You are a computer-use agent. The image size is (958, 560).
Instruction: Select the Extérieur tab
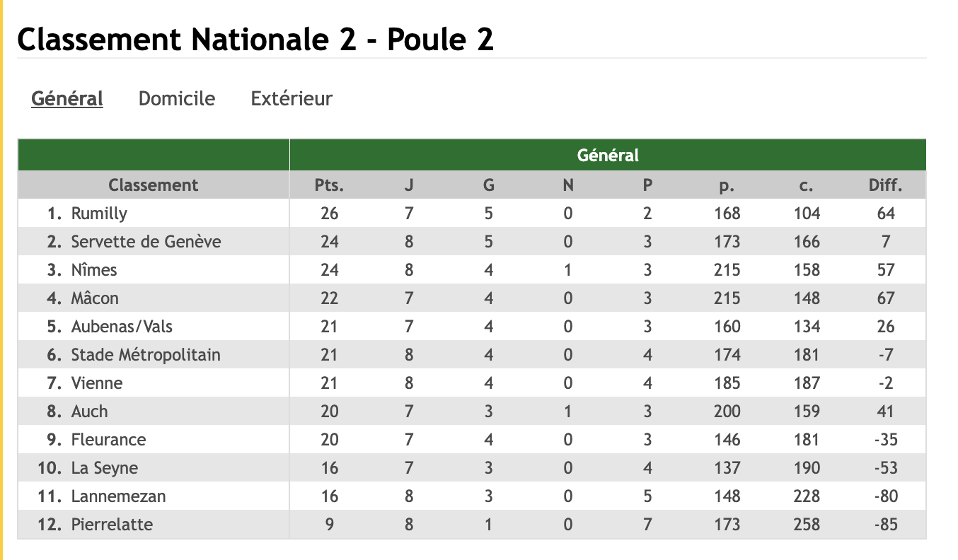[x=292, y=98]
